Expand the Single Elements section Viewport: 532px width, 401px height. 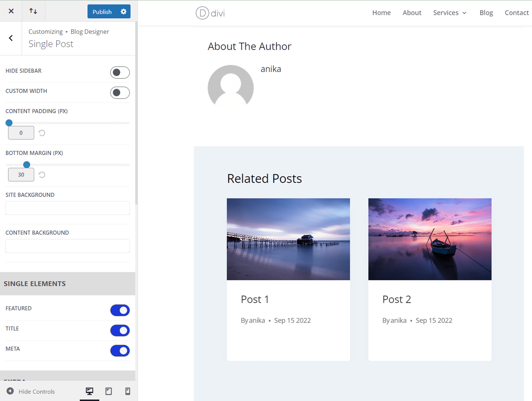point(35,283)
